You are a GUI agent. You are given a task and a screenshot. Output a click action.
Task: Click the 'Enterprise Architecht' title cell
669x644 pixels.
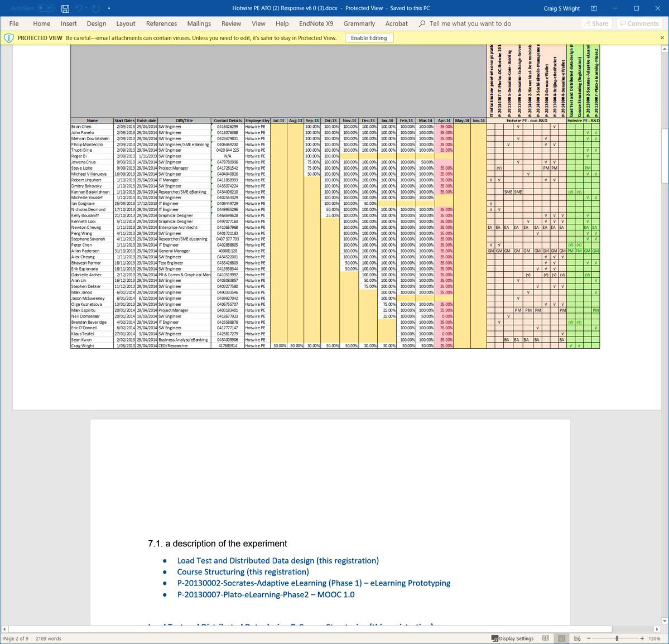pyautogui.click(x=184, y=228)
